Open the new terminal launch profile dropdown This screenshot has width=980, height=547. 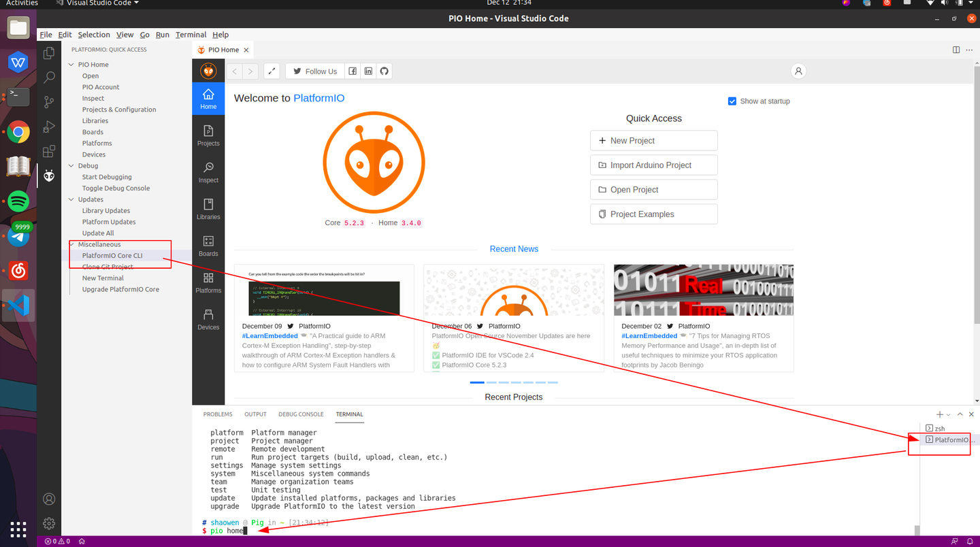(x=949, y=414)
